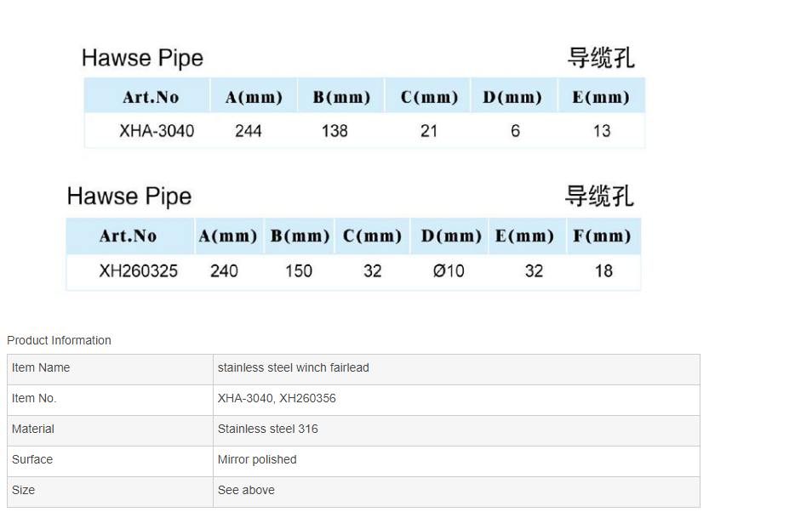Image resolution: width=812 pixels, height=529 pixels.
Task: Click the 240 value in the second table
Action: pyautogui.click(x=224, y=271)
